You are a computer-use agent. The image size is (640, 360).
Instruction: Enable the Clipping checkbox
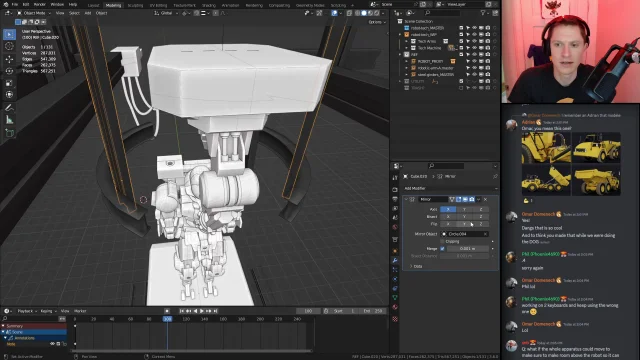pyautogui.click(x=442, y=242)
